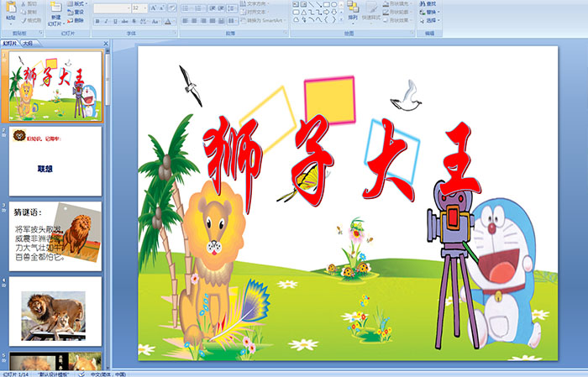The image size is (588, 377).
Task: Open Align Text dropdown
Action: [255, 12]
